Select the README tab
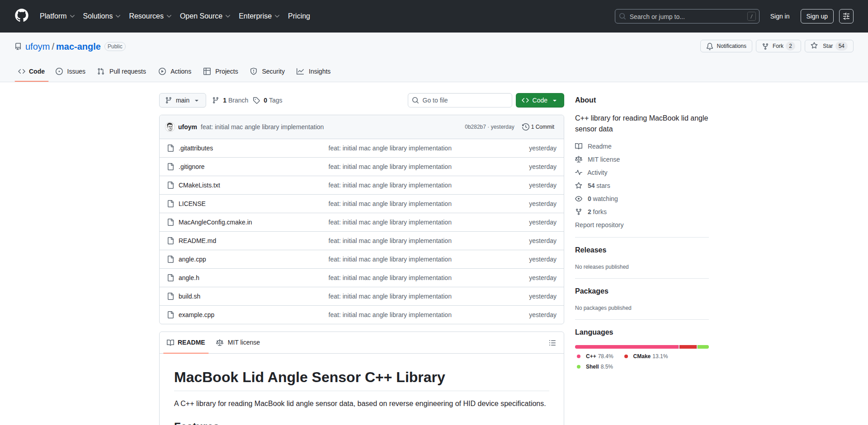The width and height of the screenshot is (868, 425). click(186, 342)
